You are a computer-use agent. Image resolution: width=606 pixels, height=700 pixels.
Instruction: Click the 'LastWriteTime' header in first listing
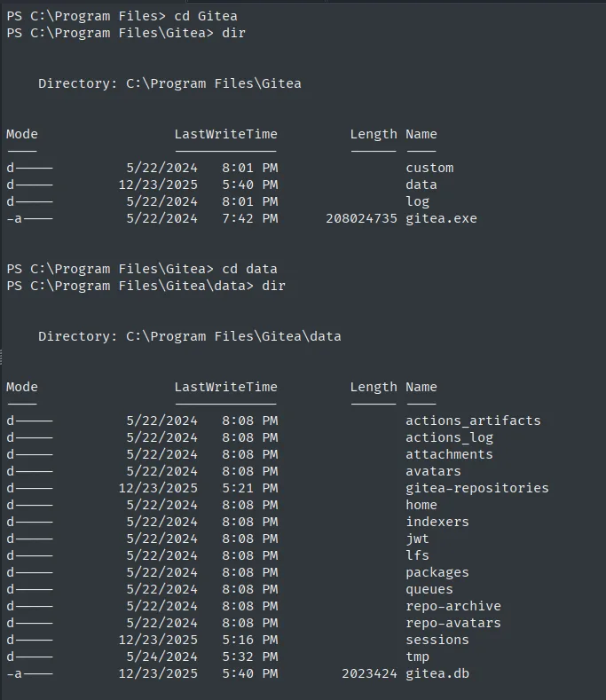click(x=225, y=134)
